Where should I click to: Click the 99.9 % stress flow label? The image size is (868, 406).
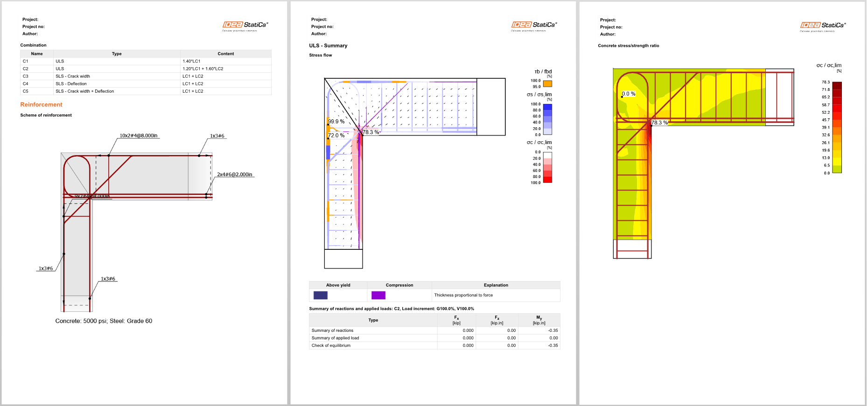[336, 122]
